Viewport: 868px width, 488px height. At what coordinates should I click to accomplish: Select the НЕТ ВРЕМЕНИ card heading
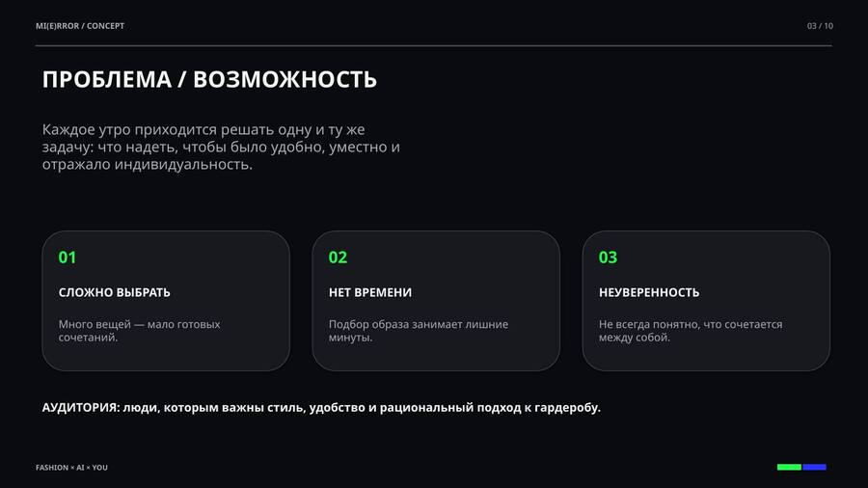click(x=369, y=292)
